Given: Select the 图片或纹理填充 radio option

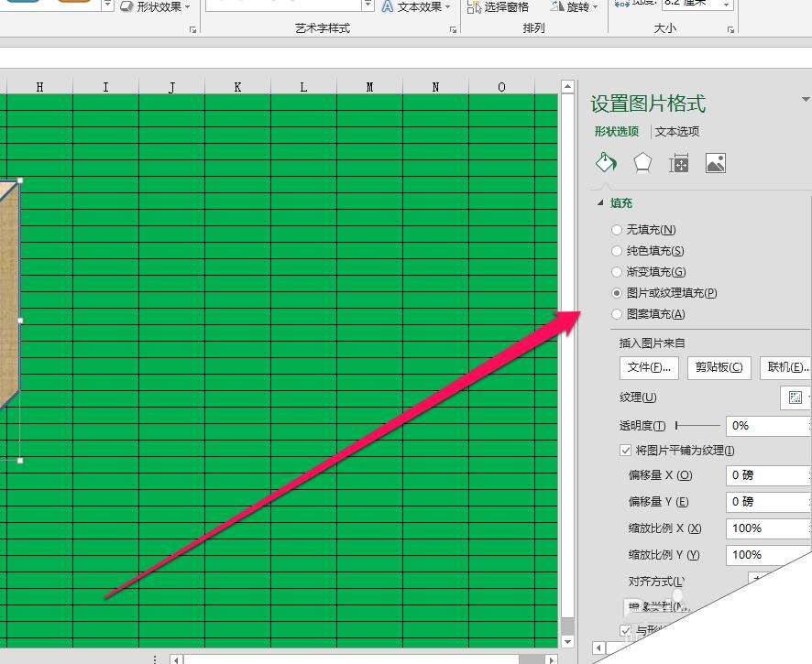Looking at the screenshot, I should pyautogui.click(x=616, y=293).
